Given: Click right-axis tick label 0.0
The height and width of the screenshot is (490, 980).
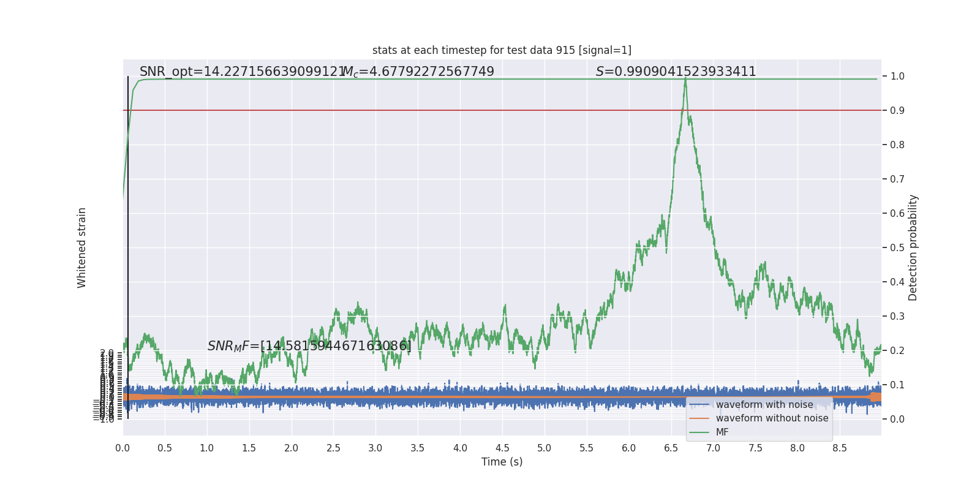Looking at the screenshot, I should (897, 420).
